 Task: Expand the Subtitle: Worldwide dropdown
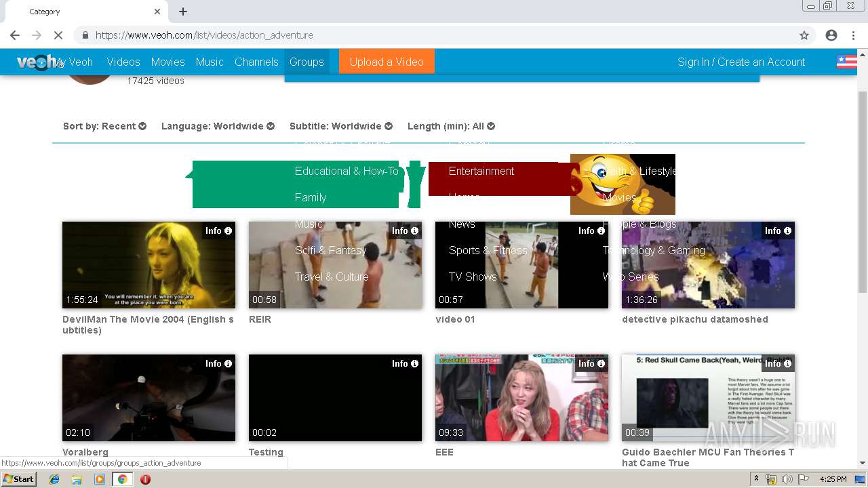(x=341, y=126)
